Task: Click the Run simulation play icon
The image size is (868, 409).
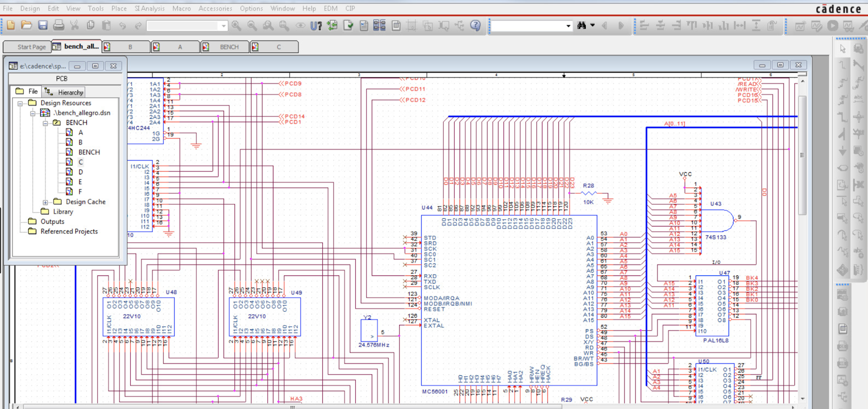Action: (x=833, y=26)
